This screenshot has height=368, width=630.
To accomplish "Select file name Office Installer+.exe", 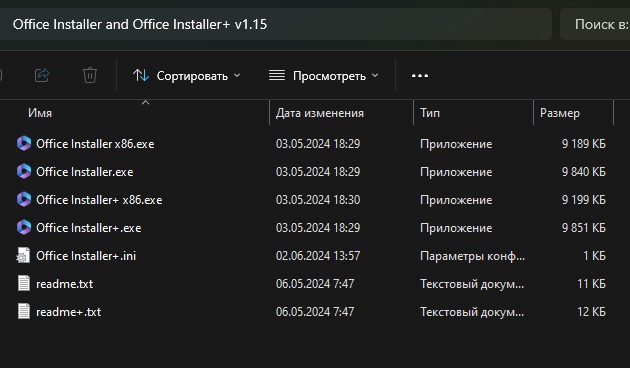I will 89,228.
